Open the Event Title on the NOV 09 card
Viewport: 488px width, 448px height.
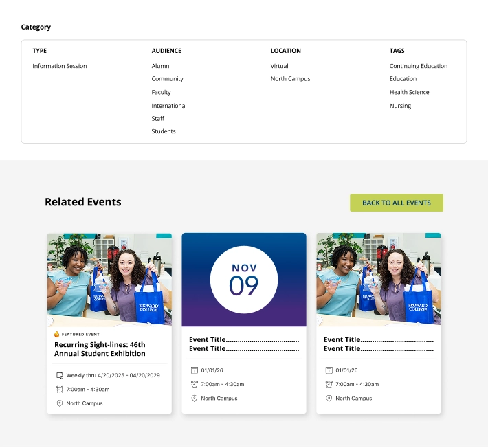[244, 344]
